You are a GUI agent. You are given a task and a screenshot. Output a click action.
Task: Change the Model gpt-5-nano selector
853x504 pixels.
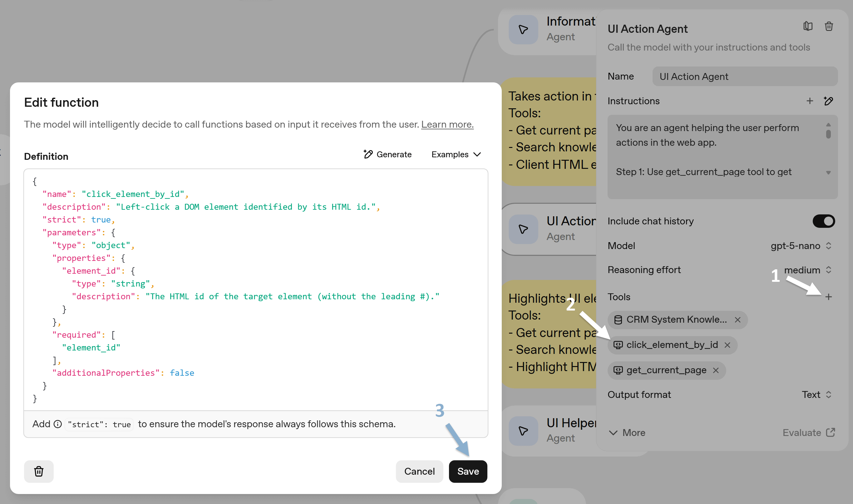[x=801, y=246]
